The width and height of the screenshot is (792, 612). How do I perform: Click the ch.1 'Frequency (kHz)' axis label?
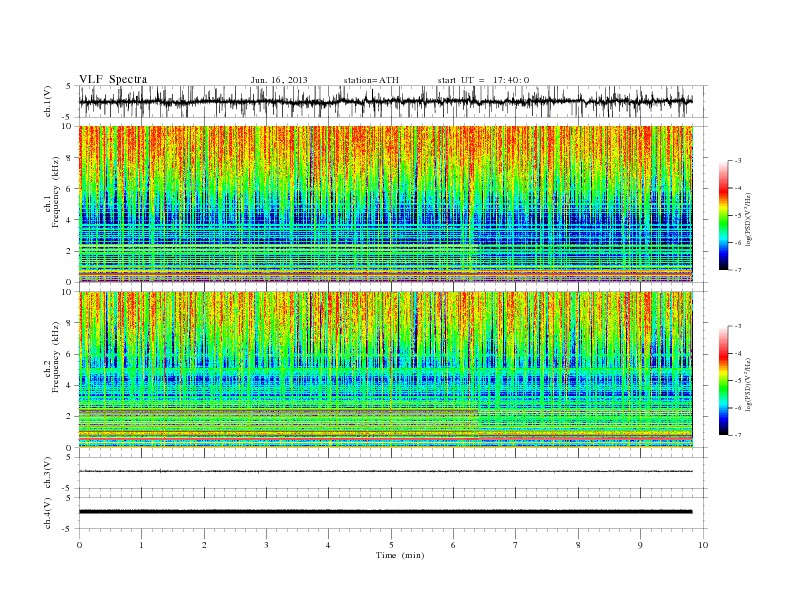point(56,192)
